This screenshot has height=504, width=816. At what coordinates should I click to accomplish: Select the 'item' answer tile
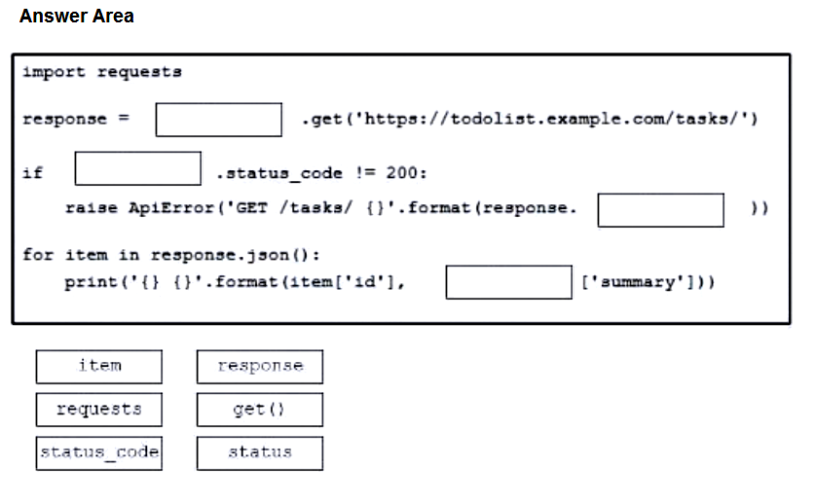(99, 367)
